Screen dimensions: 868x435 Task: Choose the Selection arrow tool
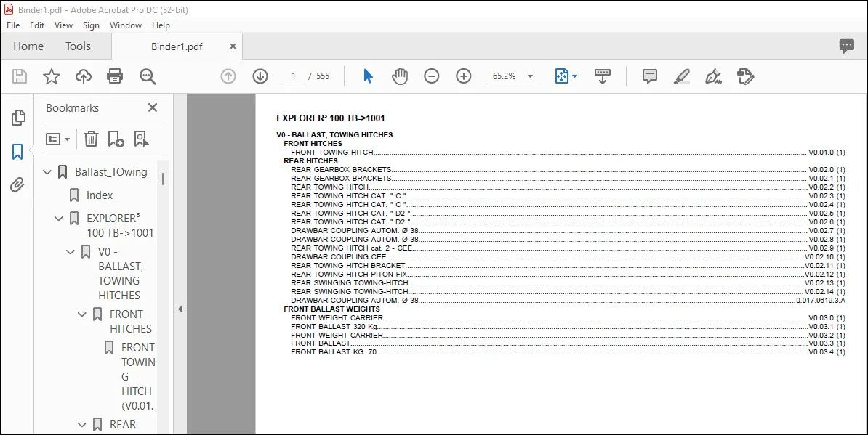point(368,76)
